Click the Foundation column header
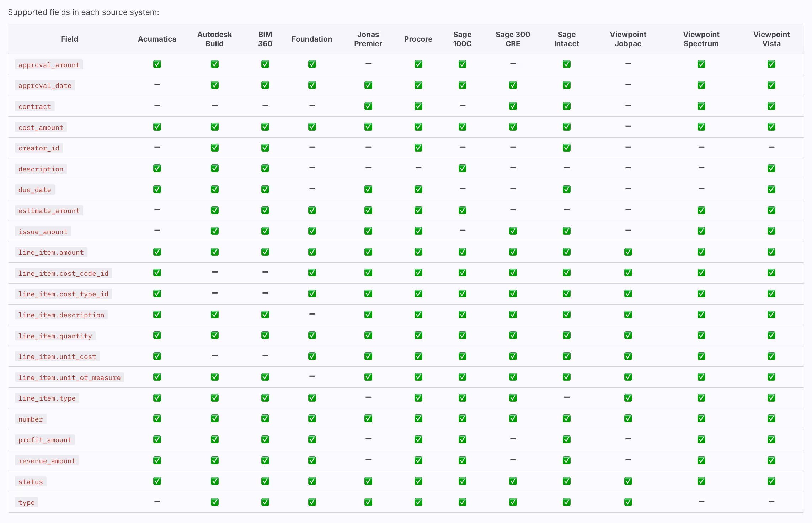Image resolution: width=812 pixels, height=523 pixels. coord(312,39)
